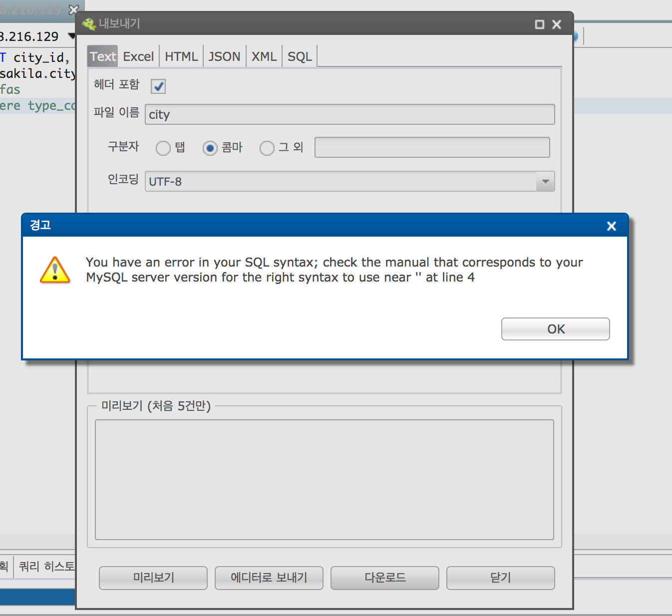Screen dimensions: 672x616
Task: Close the 8.216.129 editor tab via its X
Action: click(x=73, y=9)
